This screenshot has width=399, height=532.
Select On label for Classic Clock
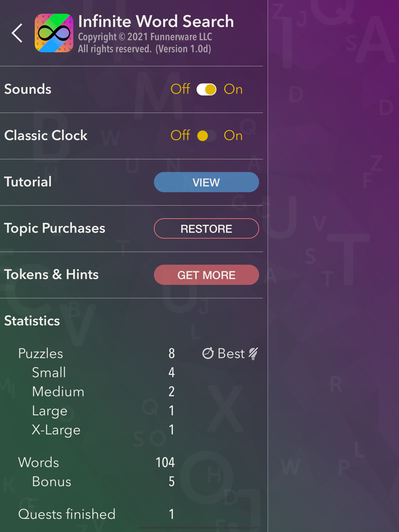(233, 136)
